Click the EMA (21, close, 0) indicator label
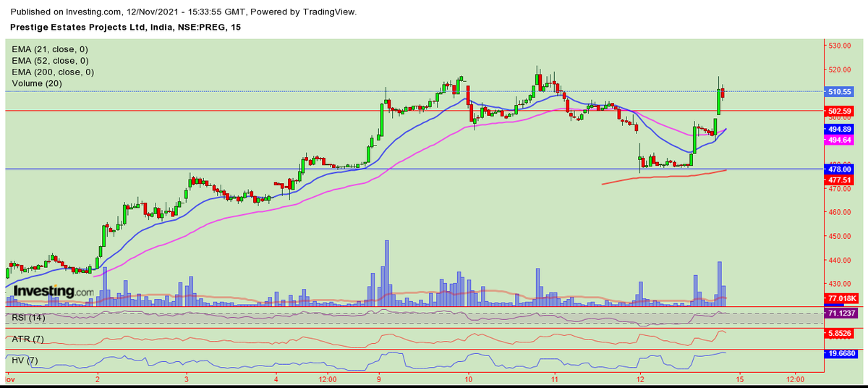 click(50, 49)
